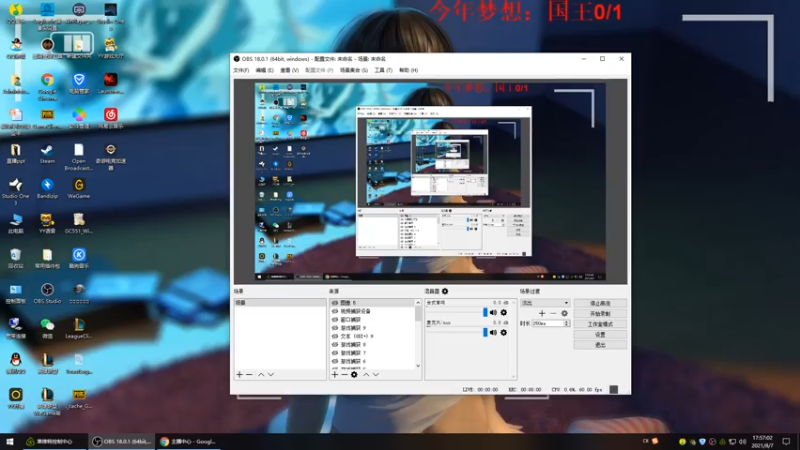The image size is (800, 450).
Task: Open settings gear for 台式音响 audio channel
Action: [x=504, y=313]
